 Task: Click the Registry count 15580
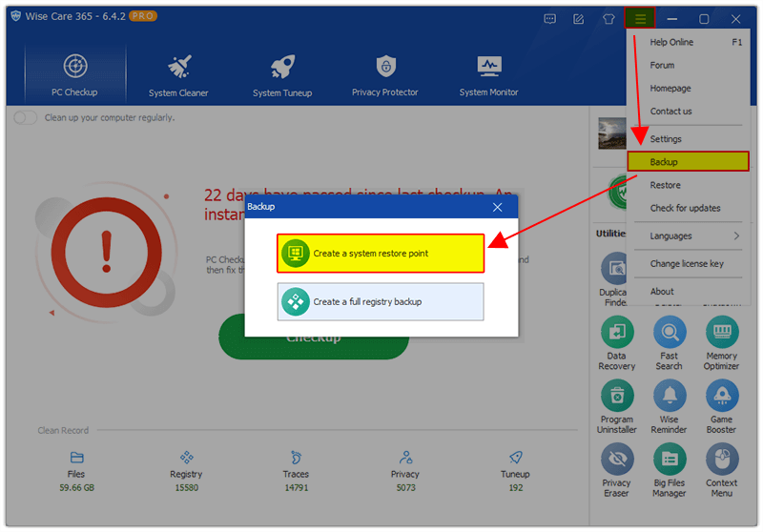click(x=186, y=488)
